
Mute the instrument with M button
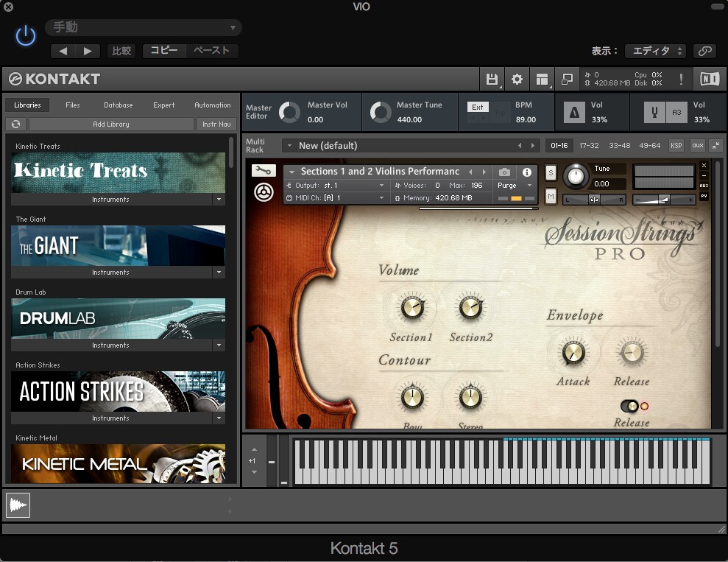[551, 197]
